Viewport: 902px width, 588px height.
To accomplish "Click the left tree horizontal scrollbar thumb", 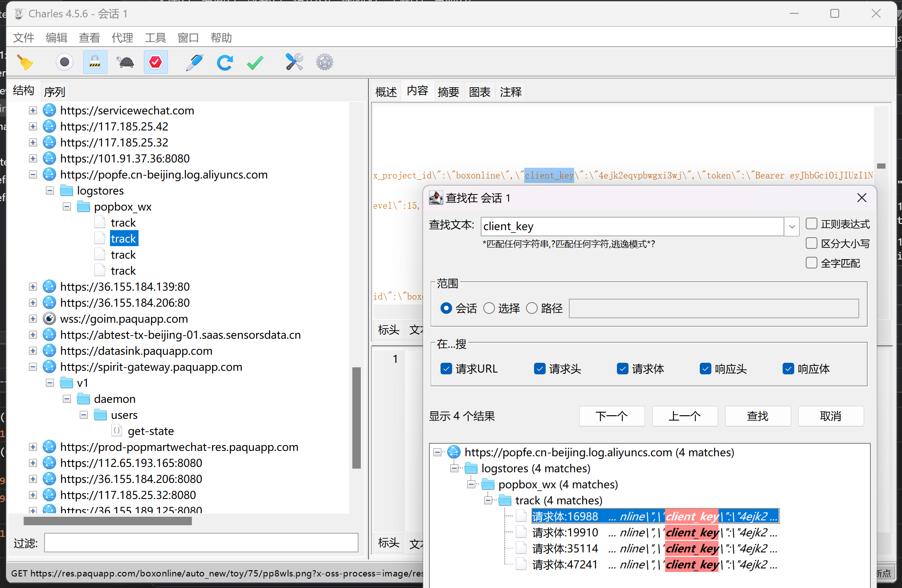I will [108, 521].
